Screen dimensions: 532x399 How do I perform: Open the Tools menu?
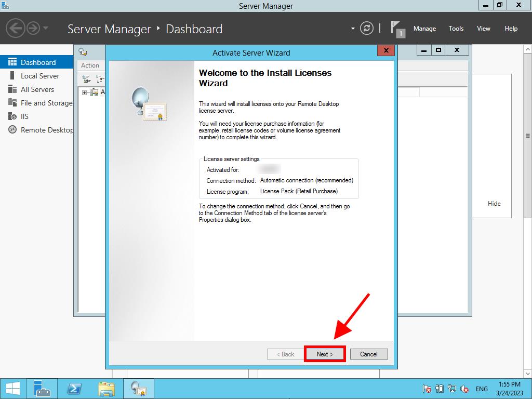click(x=456, y=29)
